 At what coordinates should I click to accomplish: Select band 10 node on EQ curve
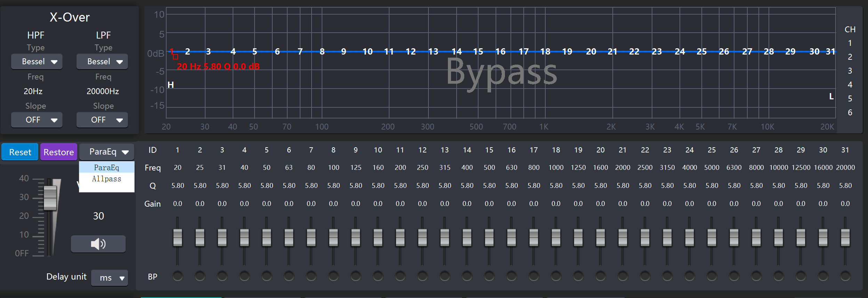coord(367,52)
